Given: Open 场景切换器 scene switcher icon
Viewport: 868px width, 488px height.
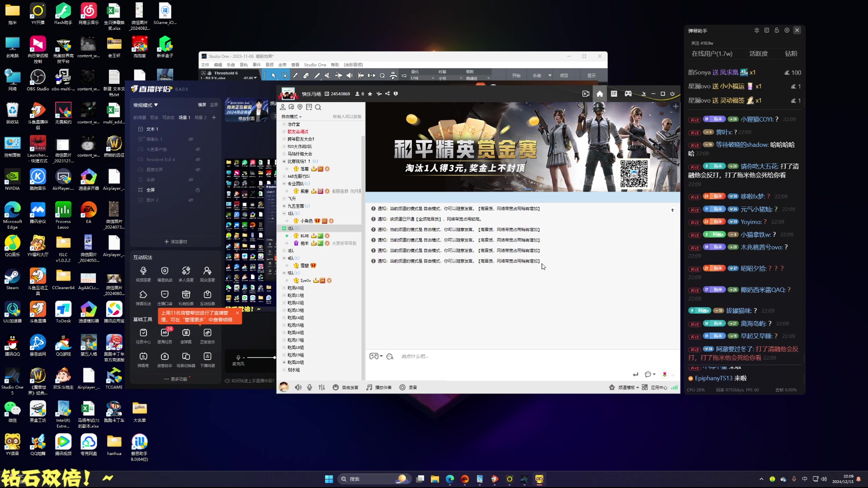Looking at the screenshot, I should click(x=186, y=360).
